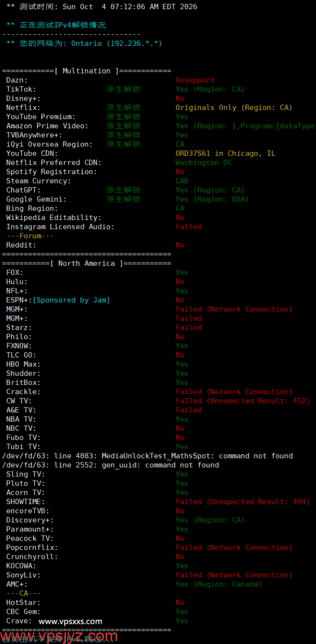Select the "Wikipedia Editability:" label
The height and width of the screenshot is (644, 316).
[54, 217]
